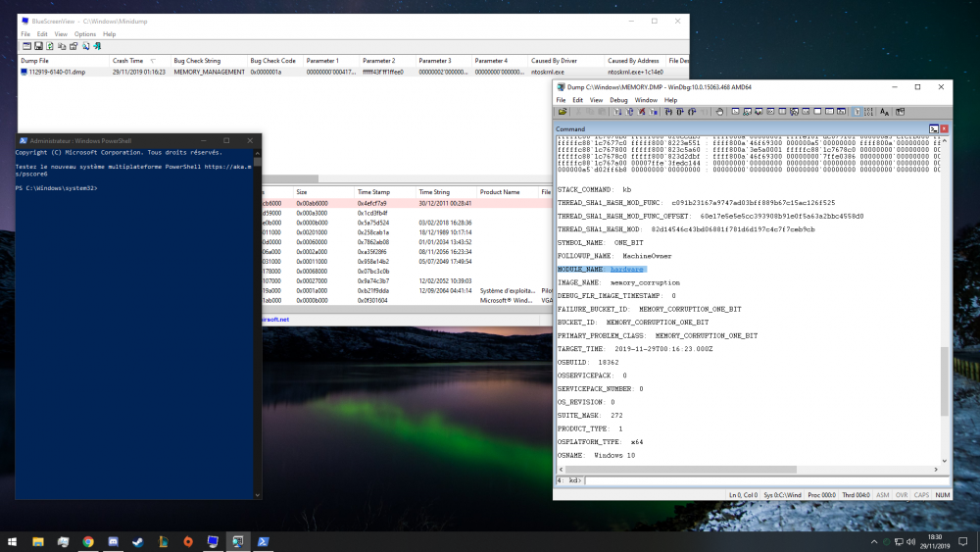
Task: Show hidden system tray icons chevron
Action: (874, 542)
